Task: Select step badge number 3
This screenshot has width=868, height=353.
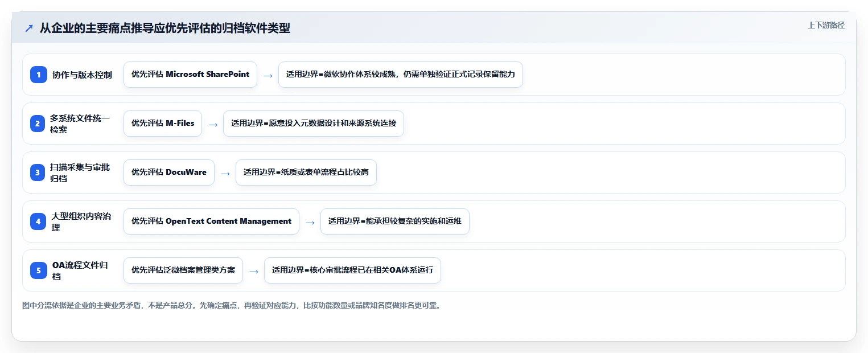Action: [39, 173]
